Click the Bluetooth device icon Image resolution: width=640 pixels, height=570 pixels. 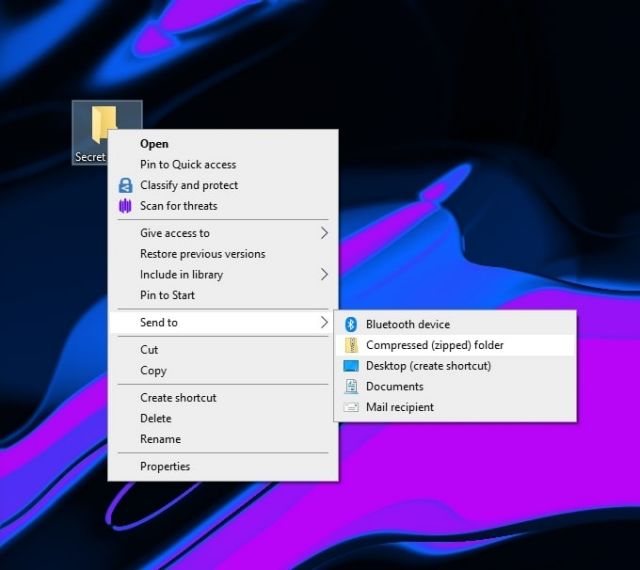[351, 324]
